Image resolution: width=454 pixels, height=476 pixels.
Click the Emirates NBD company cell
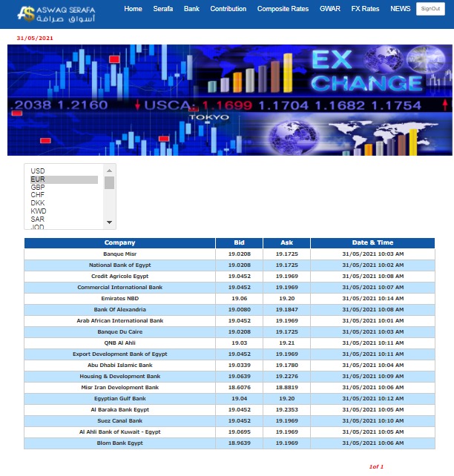119,298
